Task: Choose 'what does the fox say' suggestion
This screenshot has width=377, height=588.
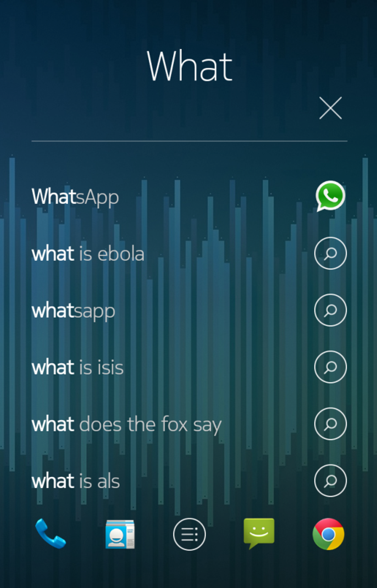Action: [x=127, y=425]
